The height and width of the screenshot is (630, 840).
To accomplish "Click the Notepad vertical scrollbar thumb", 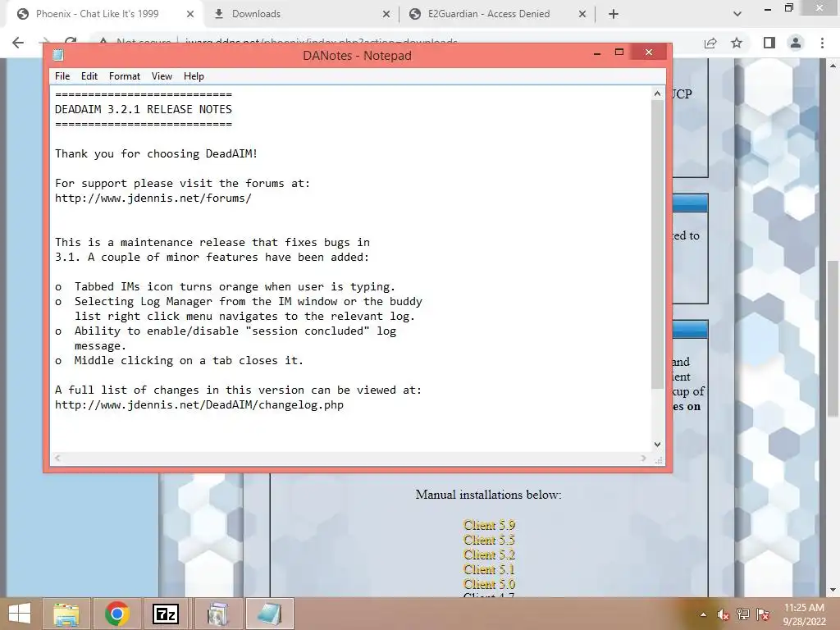I will pos(657,244).
